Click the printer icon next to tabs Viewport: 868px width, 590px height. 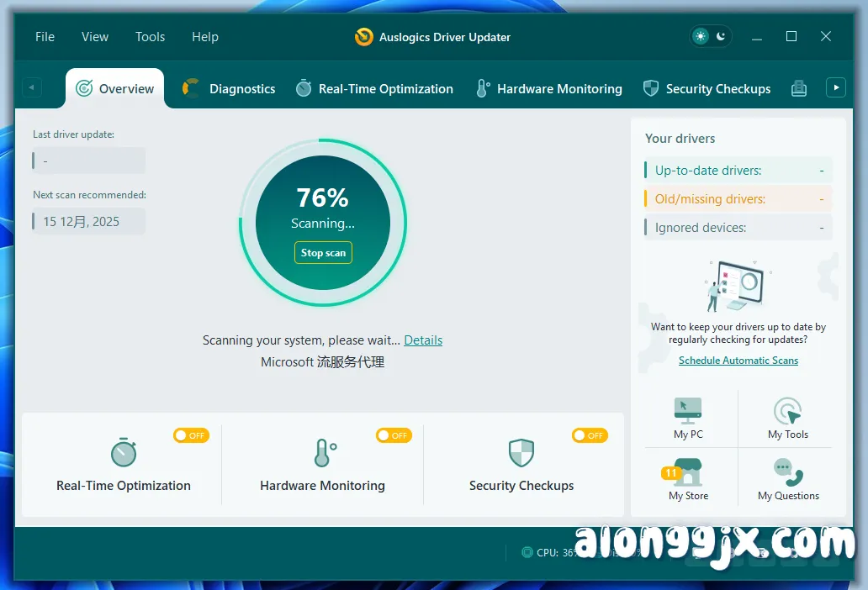[798, 87]
